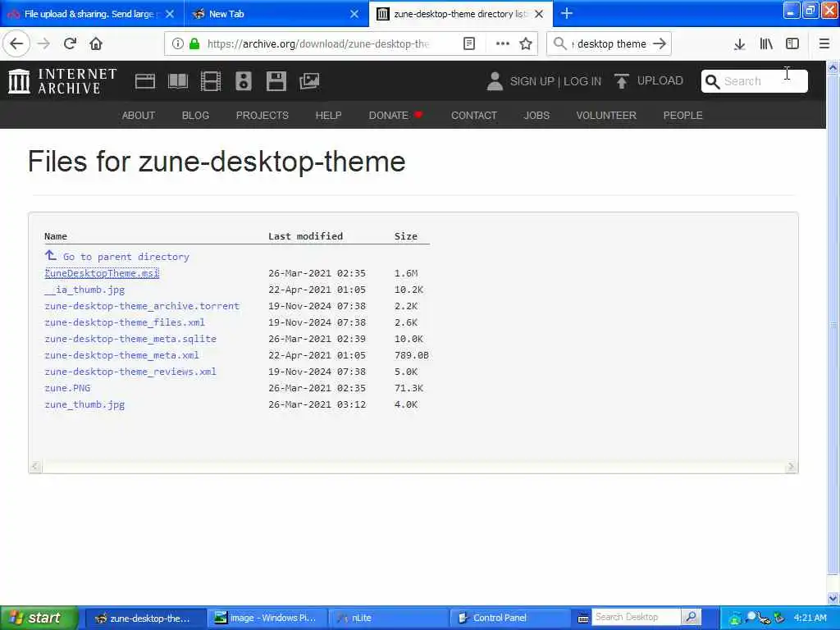Viewport: 840px width, 630px height.
Task: Click the desktop theme search box
Action: (609, 44)
